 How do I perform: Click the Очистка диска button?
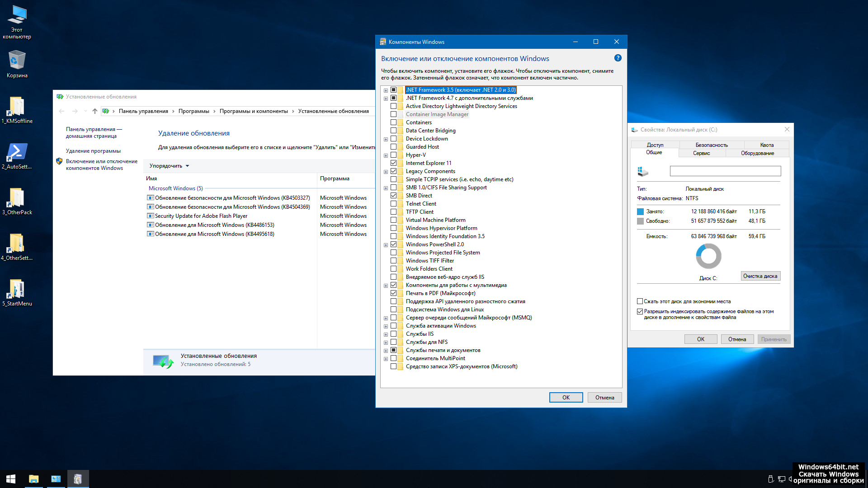[x=760, y=276]
